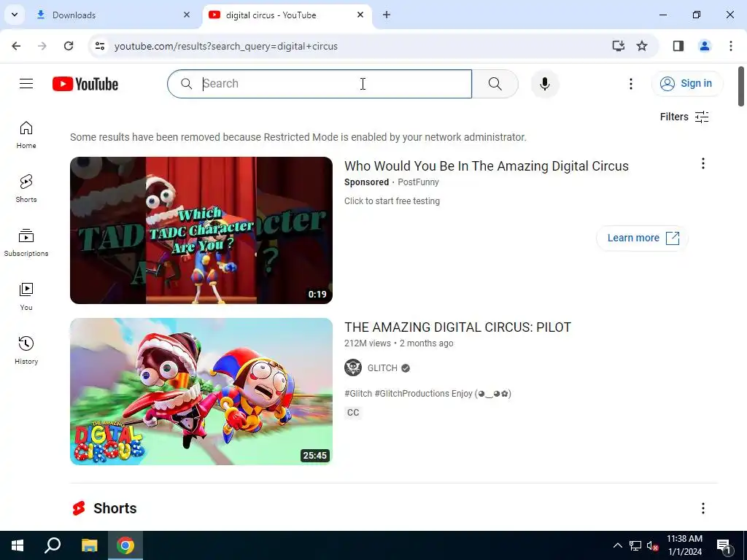Viewport: 747px width, 560px height.
Task: Click the muted volume tray icon
Action: click(652, 545)
